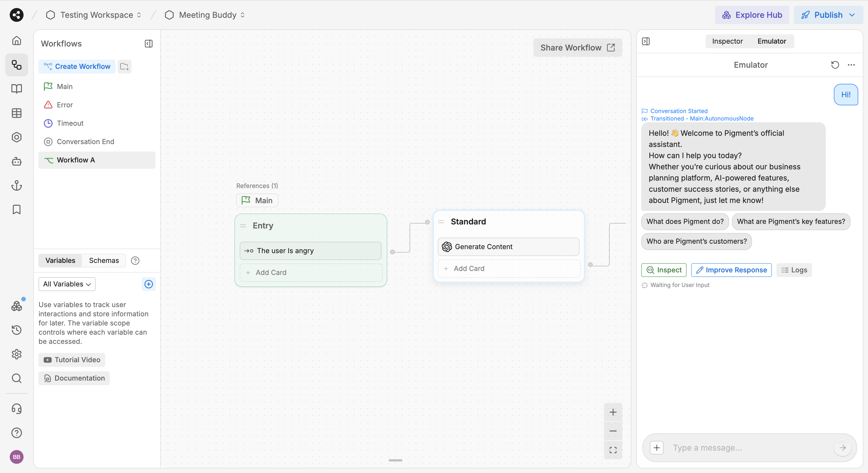Enter fullscreen on the workflow canvas
The width and height of the screenshot is (868, 473).
(613, 450)
